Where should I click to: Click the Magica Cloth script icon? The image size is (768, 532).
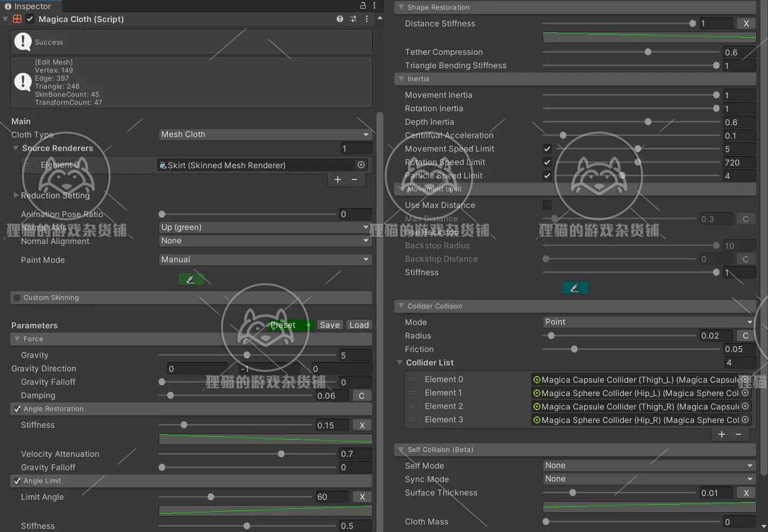pos(17,19)
